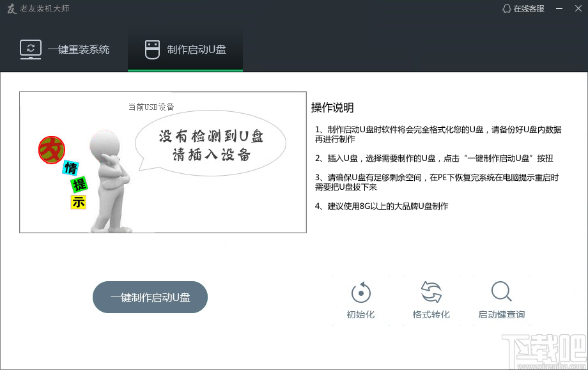Click the 格式转化 text label

coord(431,314)
